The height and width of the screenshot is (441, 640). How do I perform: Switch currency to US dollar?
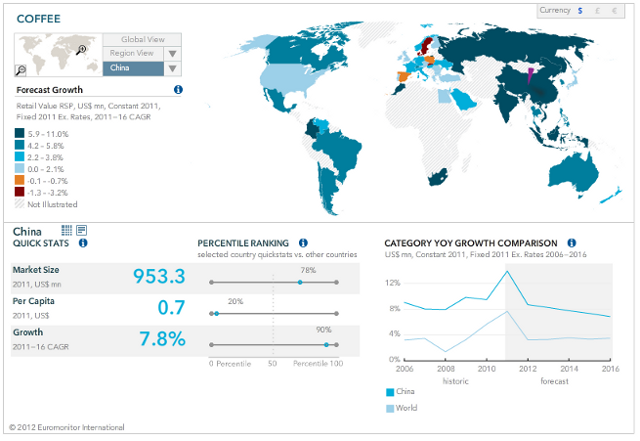coord(579,11)
